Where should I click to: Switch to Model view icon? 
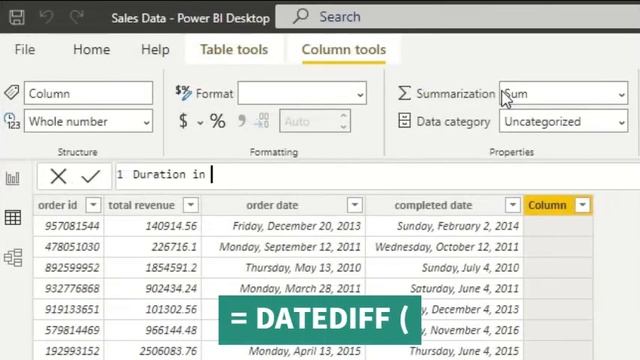[x=13, y=258]
